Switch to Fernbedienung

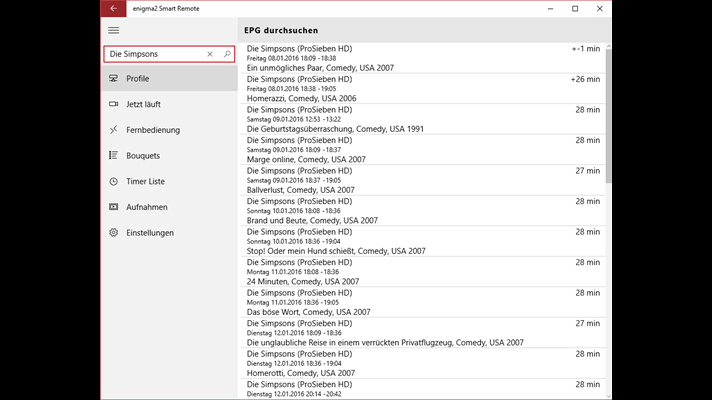click(169, 130)
